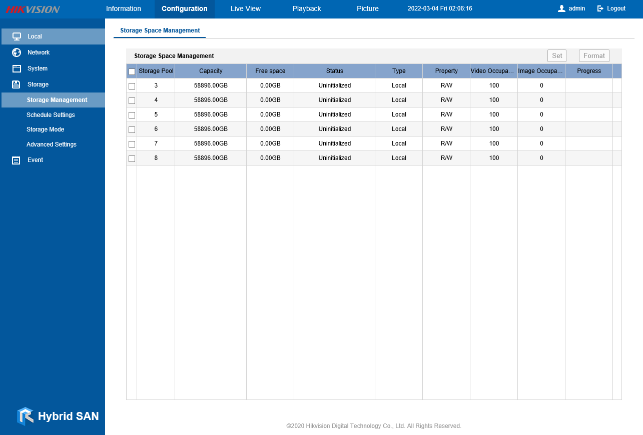Screen dimensions: 643x435
Task: Click the Event icon in sidebar
Action: coord(16,160)
